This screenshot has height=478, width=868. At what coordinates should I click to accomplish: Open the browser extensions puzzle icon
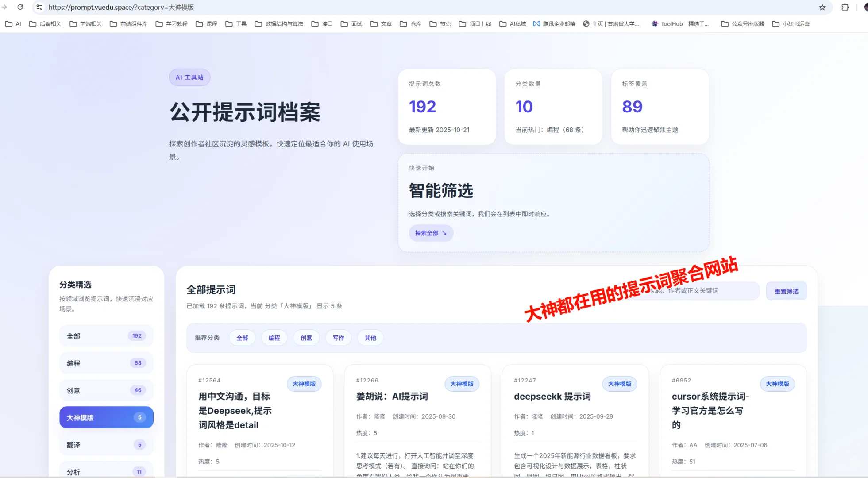click(845, 7)
